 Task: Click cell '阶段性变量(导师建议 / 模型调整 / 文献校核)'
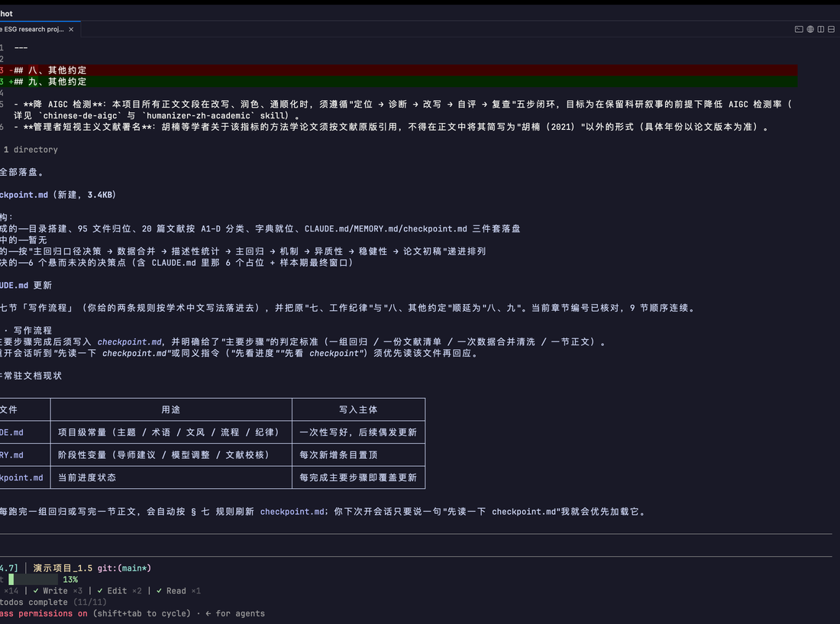click(x=171, y=454)
